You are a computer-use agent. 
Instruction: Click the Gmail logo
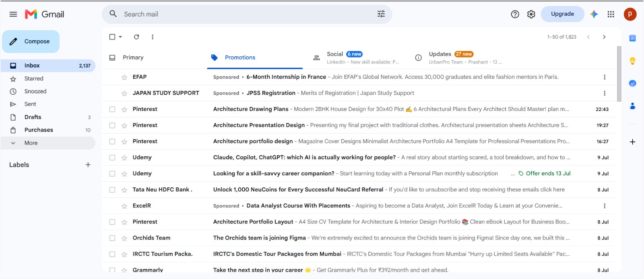point(44,14)
